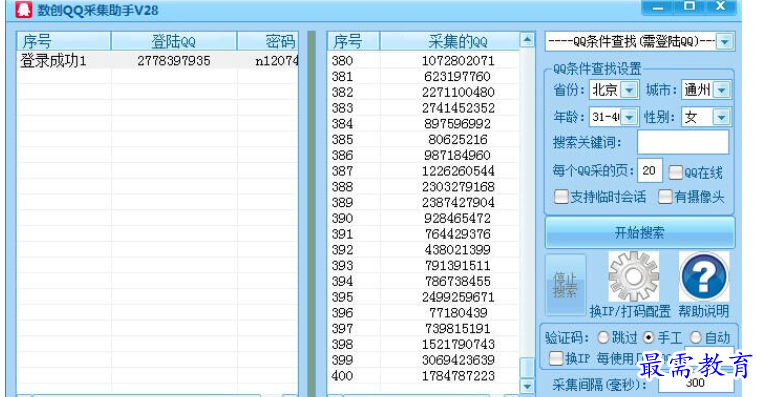Click the QQ penguin app icon in title bar
This screenshot has width=761, height=397.
coord(24,9)
